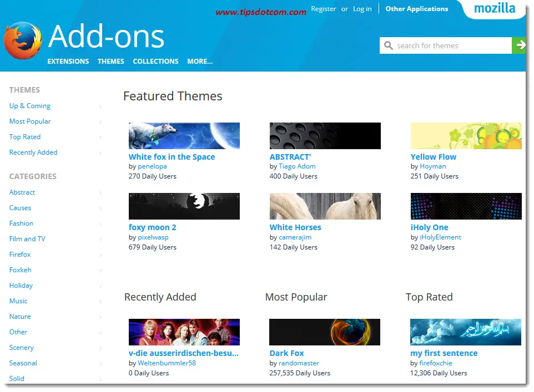Open the Yellow Flow title link

click(434, 157)
